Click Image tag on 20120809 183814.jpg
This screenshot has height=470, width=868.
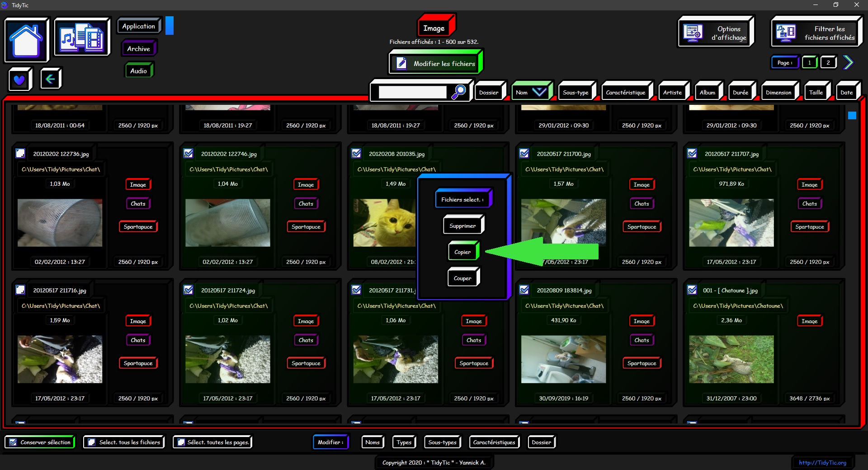642,321
